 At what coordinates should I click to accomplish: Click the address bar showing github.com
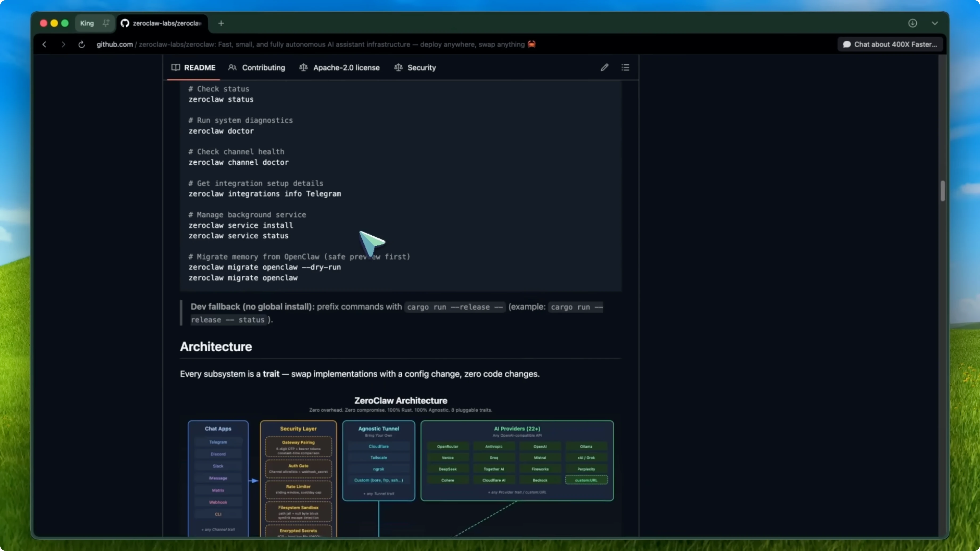114,44
